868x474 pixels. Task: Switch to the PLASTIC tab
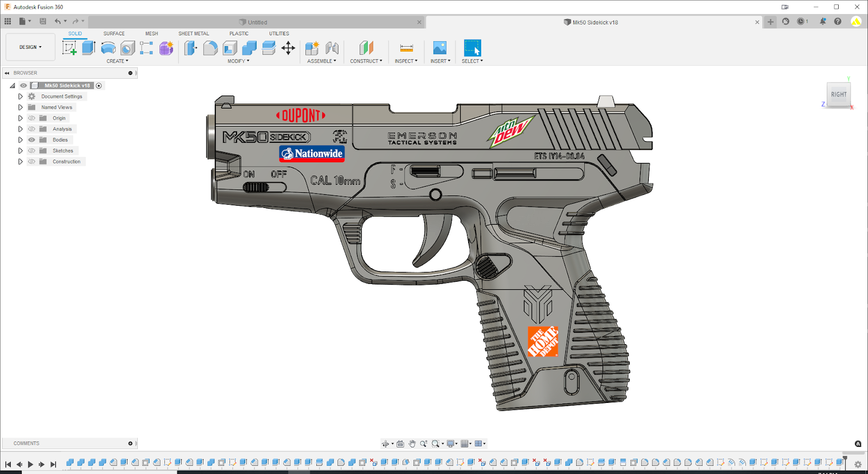pyautogui.click(x=239, y=34)
